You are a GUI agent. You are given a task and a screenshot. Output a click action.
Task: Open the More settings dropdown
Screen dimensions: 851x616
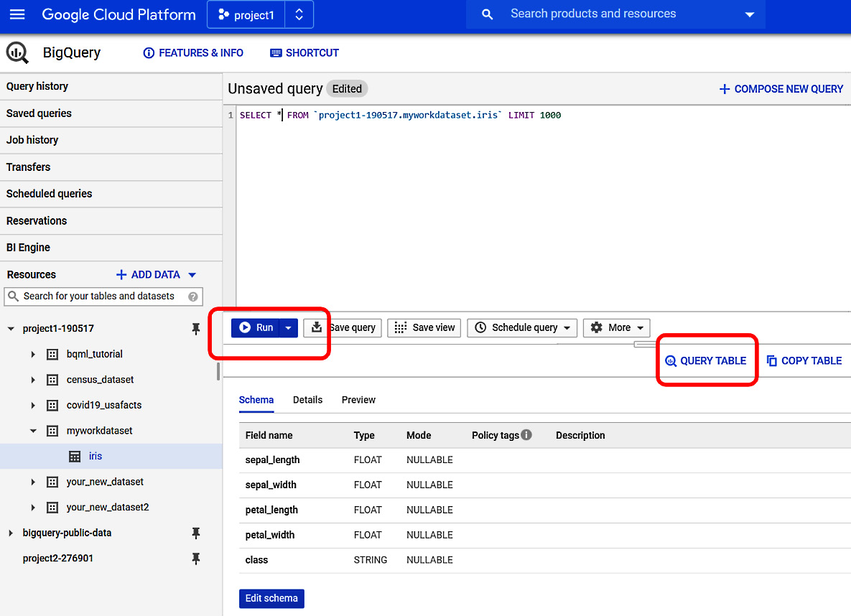point(617,328)
